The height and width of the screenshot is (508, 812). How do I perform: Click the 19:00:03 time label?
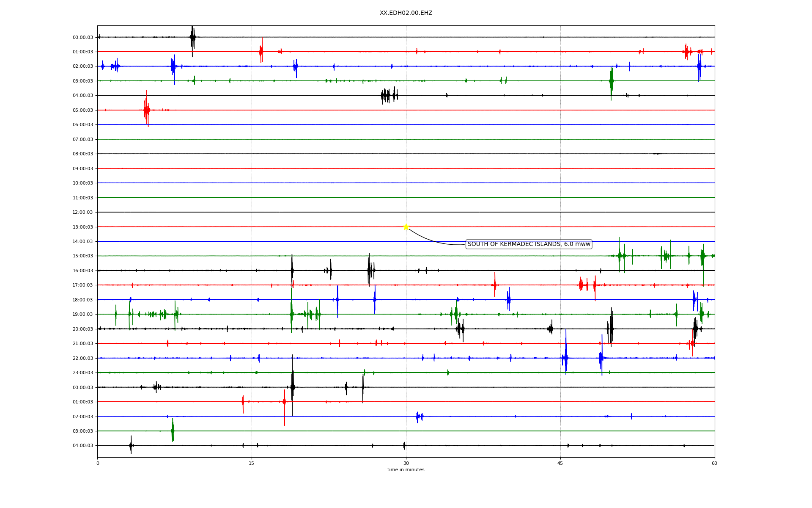coord(83,314)
